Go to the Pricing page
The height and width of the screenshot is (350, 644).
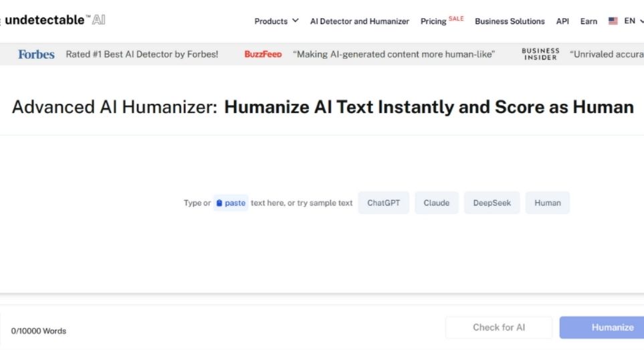pos(433,21)
